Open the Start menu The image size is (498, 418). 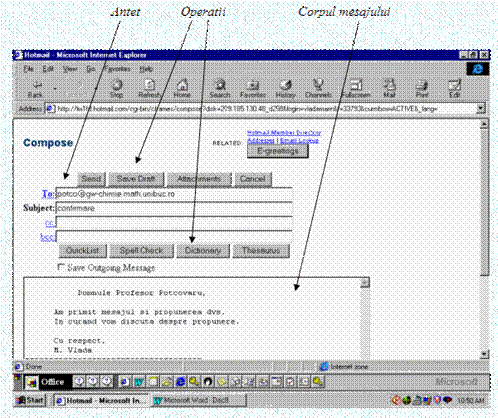[30, 400]
